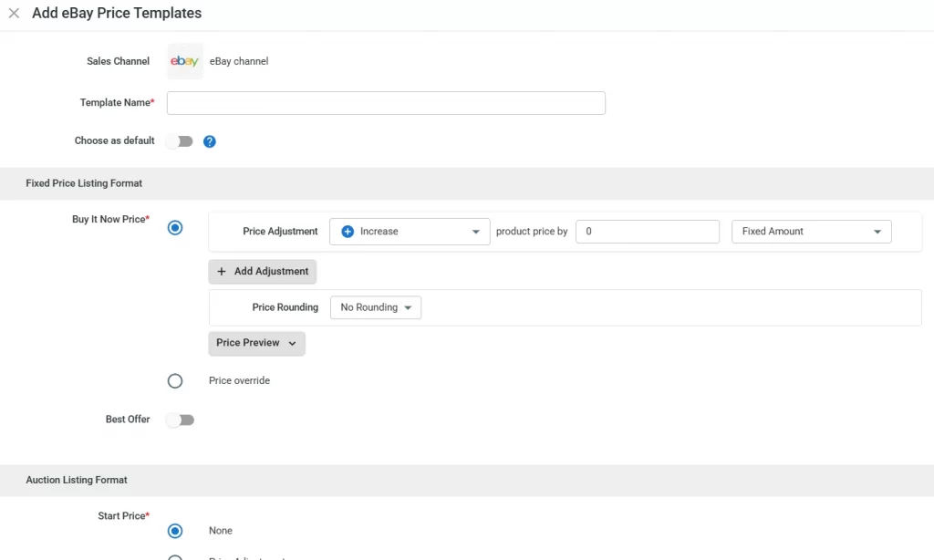Open the No Rounding dropdown

coord(375,307)
